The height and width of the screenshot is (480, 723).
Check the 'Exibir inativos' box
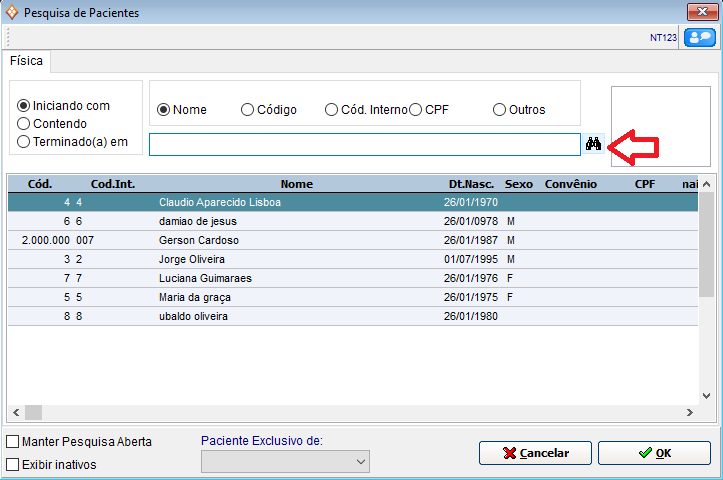[13, 464]
